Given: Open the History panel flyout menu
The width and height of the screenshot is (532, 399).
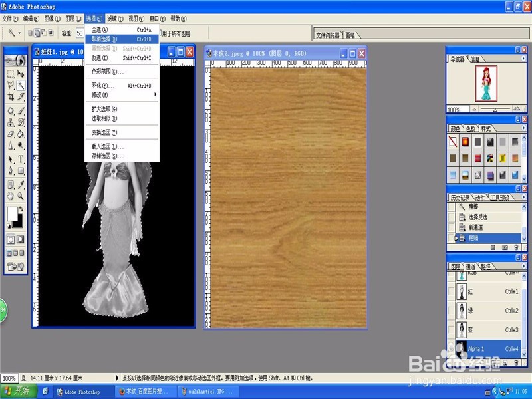Looking at the screenshot, I should [523, 197].
